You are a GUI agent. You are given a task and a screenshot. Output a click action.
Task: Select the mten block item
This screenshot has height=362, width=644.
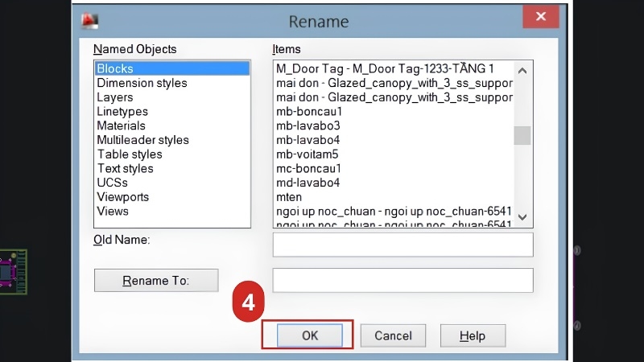(x=289, y=197)
